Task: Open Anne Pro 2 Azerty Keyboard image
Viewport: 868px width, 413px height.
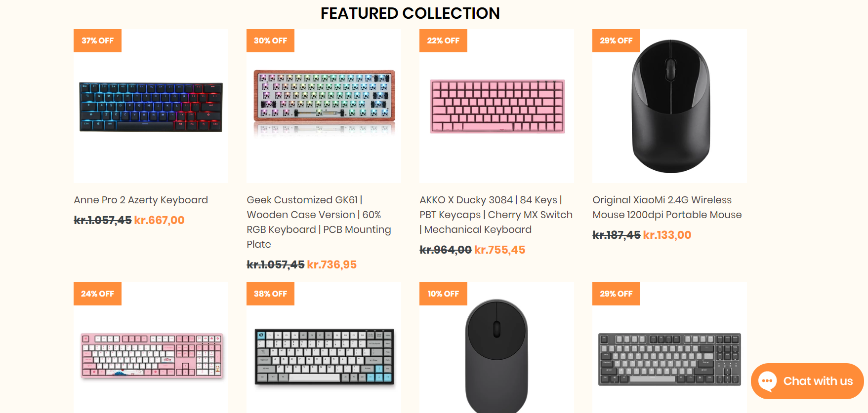Action: pyautogui.click(x=151, y=107)
